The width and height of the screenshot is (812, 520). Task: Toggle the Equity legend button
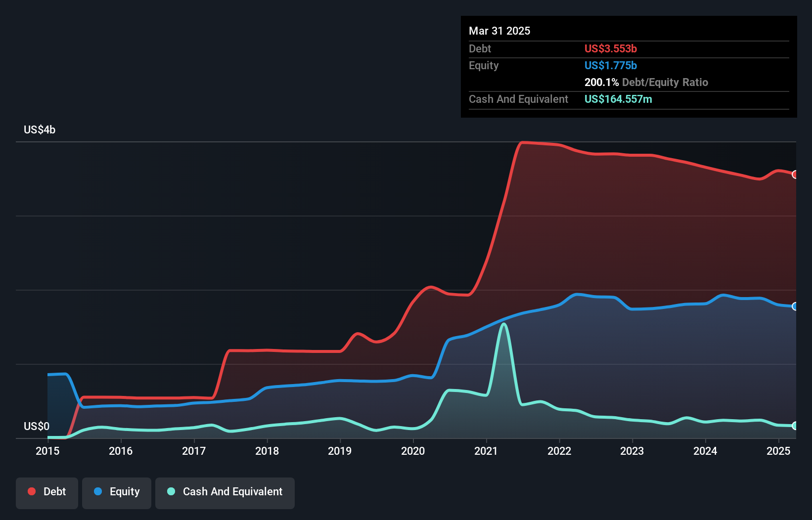click(x=117, y=493)
